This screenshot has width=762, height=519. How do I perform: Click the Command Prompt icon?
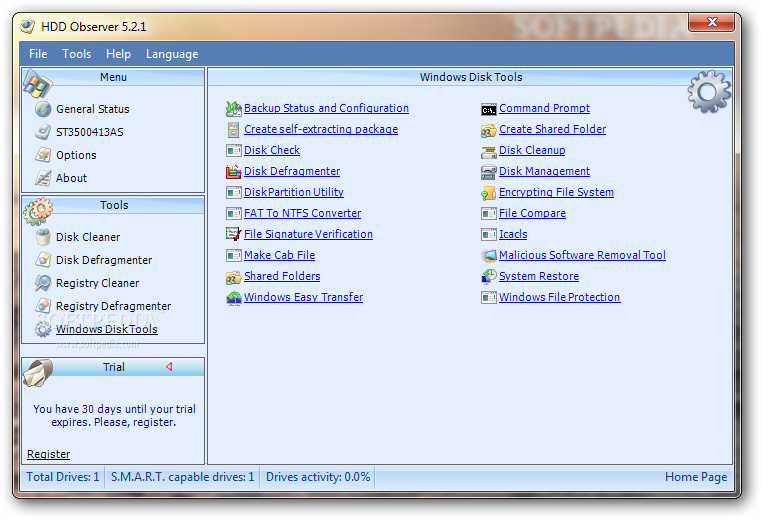(489, 109)
